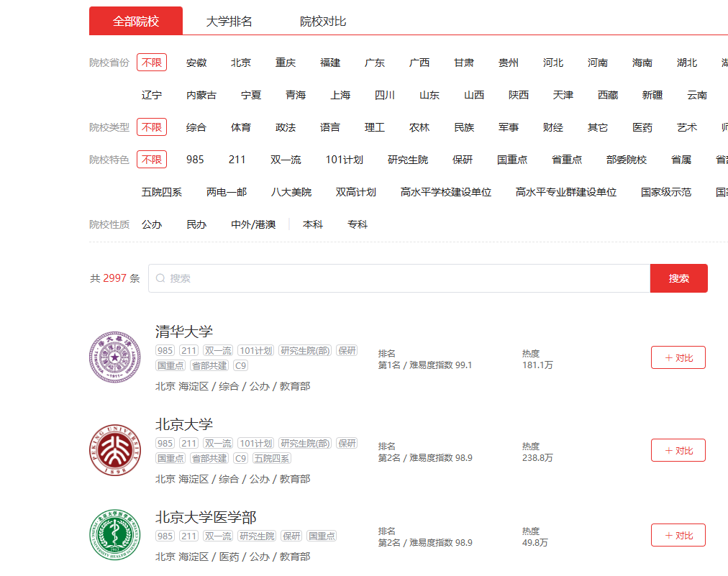Click the red 搜索 button
Screen dimensions: 728x576
click(678, 278)
